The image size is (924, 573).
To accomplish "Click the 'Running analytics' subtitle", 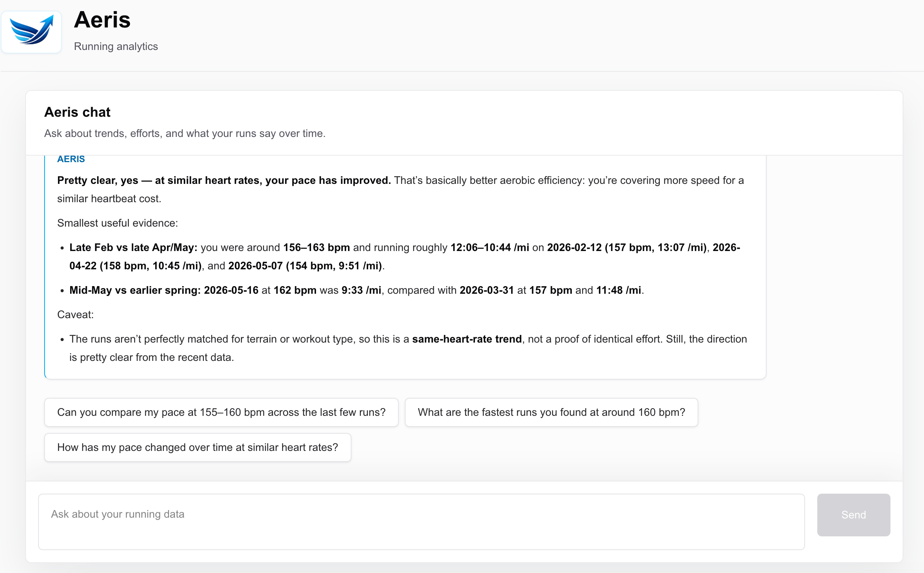I will coord(116,46).
